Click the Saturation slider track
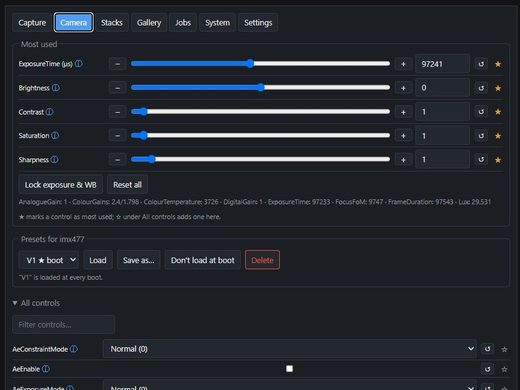This screenshot has width=520, height=390. pyautogui.click(x=260, y=135)
